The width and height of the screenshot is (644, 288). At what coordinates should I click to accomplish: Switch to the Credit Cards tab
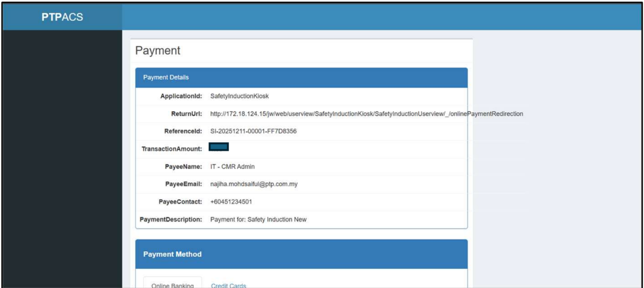pyautogui.click(x=229, y=285)
